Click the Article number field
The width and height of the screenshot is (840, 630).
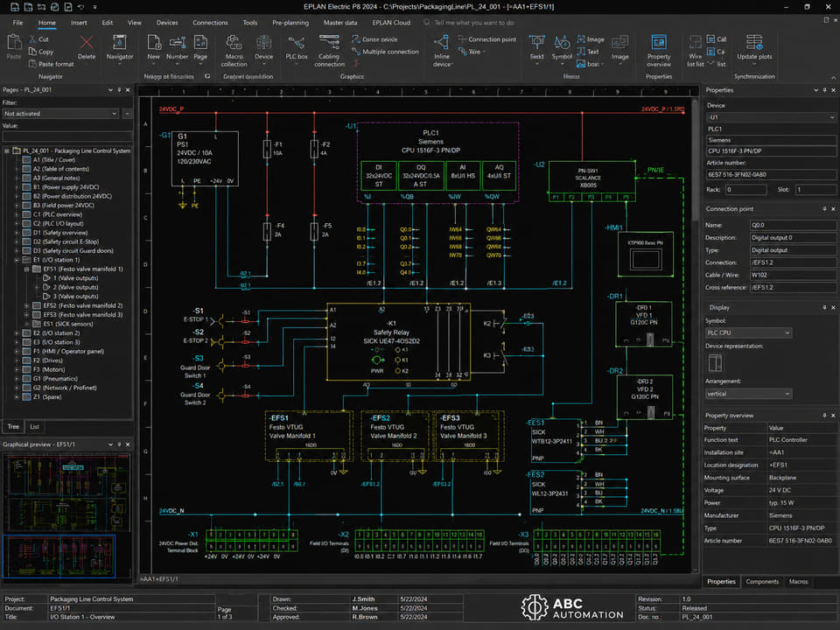pyautogui.click(x=771, y=174)
